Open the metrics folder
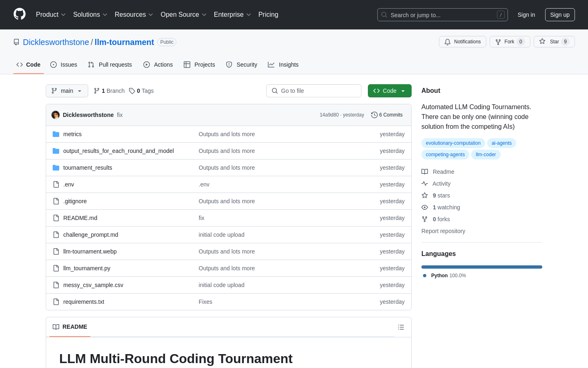The image size is (588, 368). (x=72, y=134)
